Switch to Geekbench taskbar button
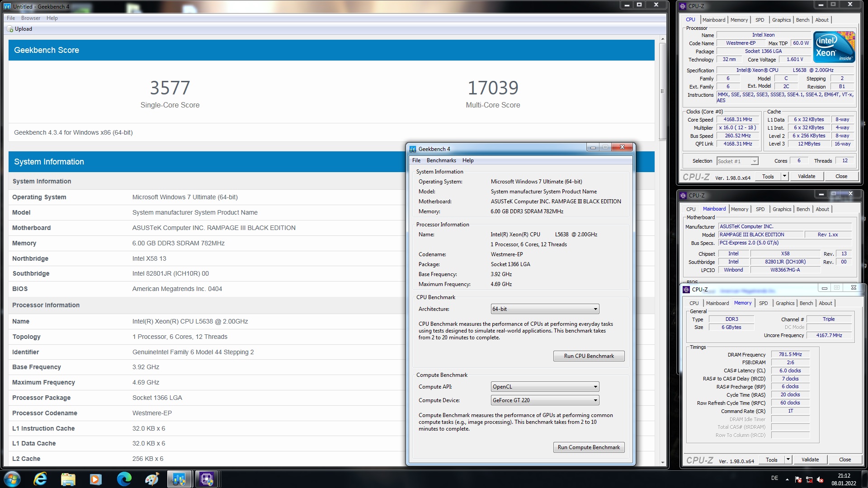 click(x=179, y=479)
